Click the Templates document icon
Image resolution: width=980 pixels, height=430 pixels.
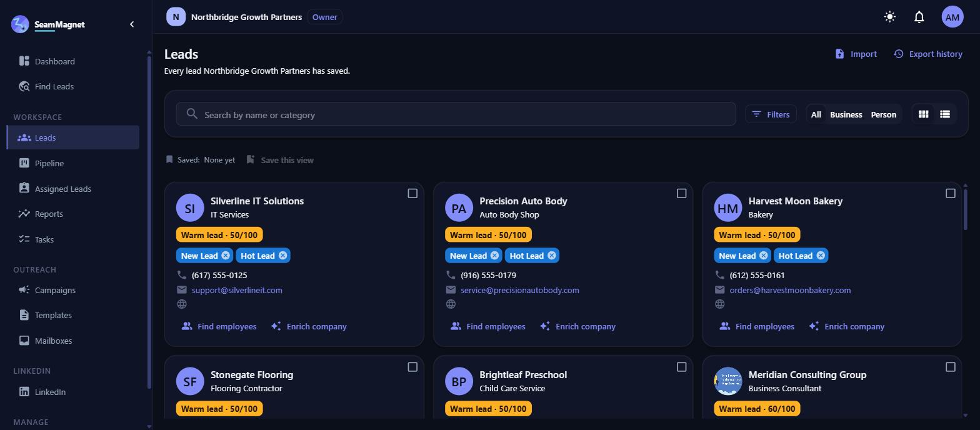point(24,315)
